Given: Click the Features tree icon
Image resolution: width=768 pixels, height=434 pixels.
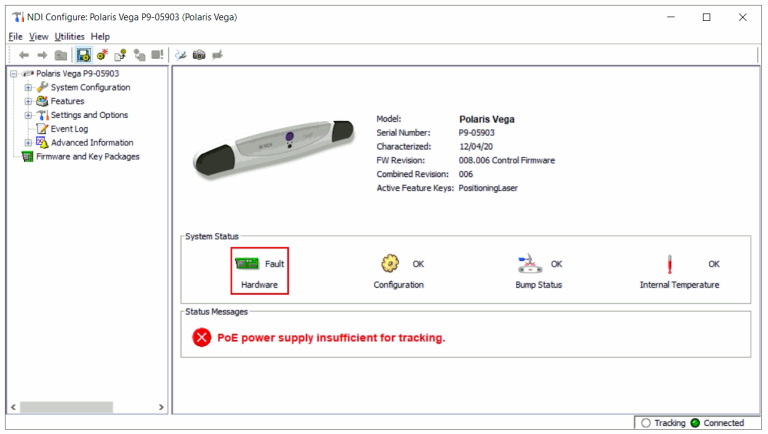Looking at the screenshot, I should click(x=43, y=101).
